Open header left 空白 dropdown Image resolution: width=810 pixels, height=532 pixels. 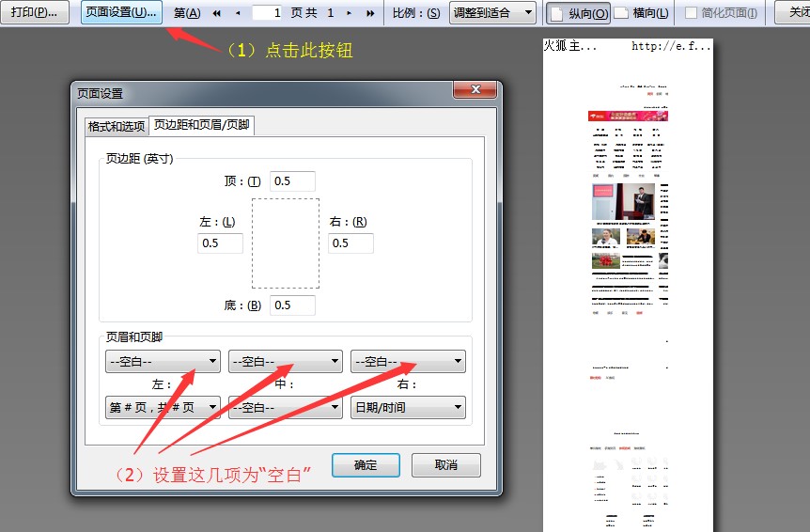163,362
